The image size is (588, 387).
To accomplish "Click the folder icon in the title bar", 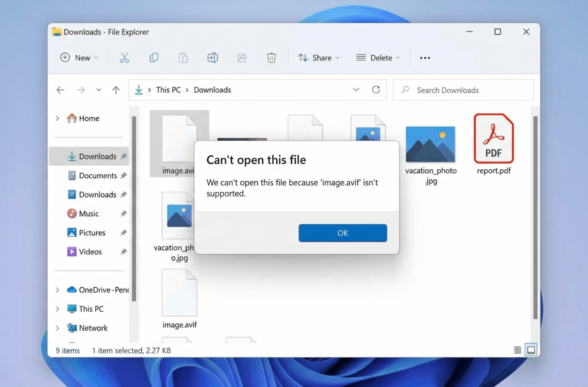I will click(57, 32).
